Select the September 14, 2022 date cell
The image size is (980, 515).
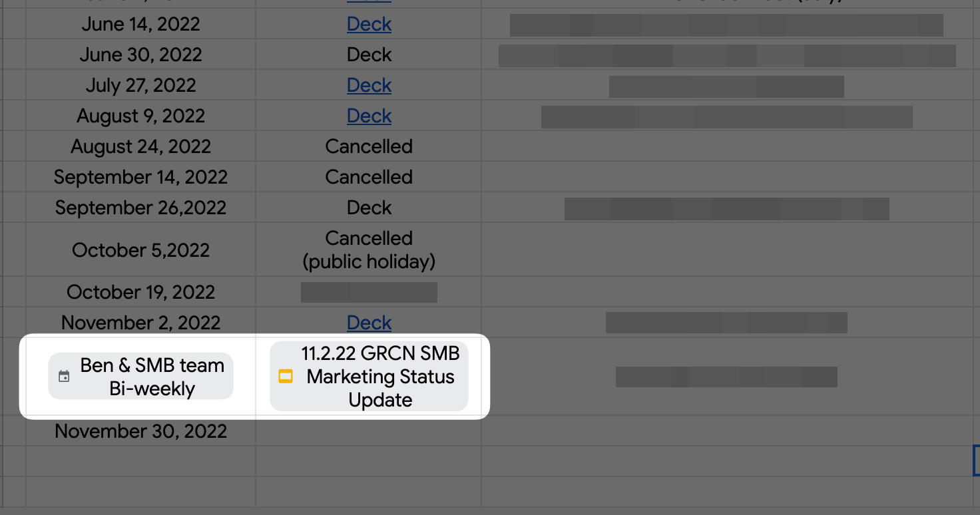[x=140, y=177]
